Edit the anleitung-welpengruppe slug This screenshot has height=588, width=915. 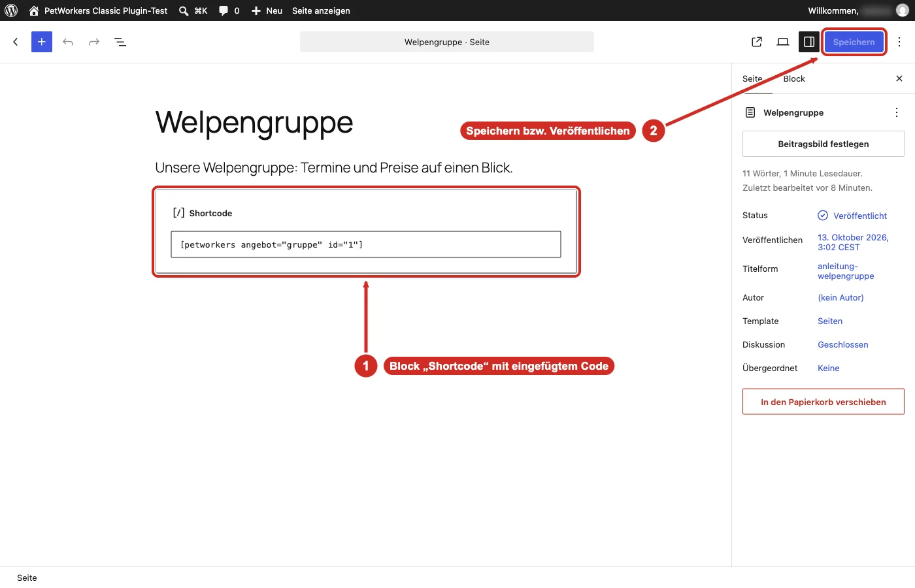(x=846, y=271)
